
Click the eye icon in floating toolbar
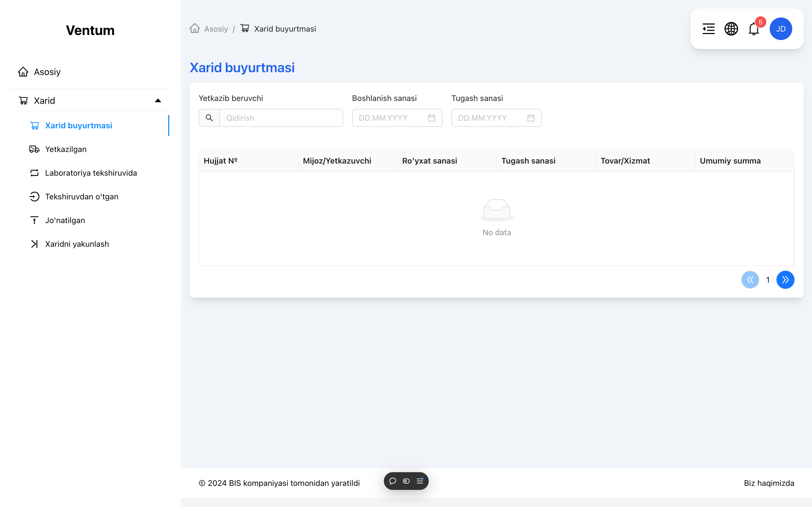tap(406, 481)
